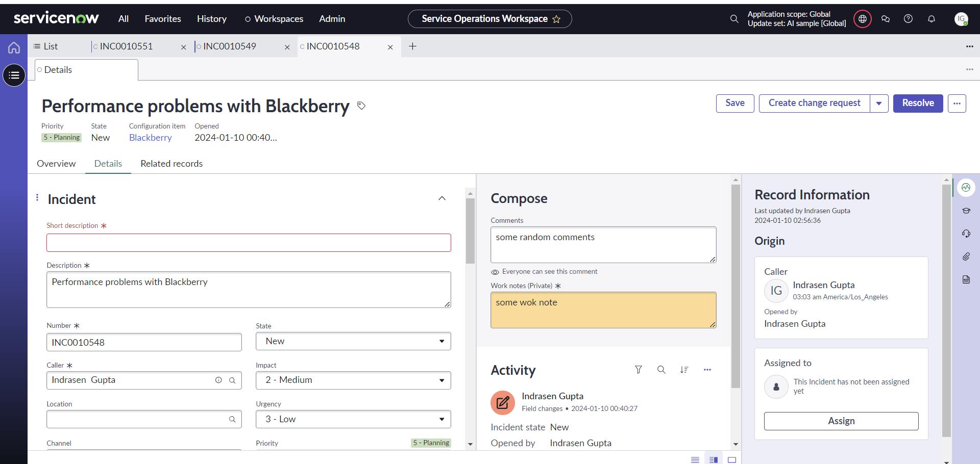
Task: Open the help question mark icon
Action: tap(908, 19)
